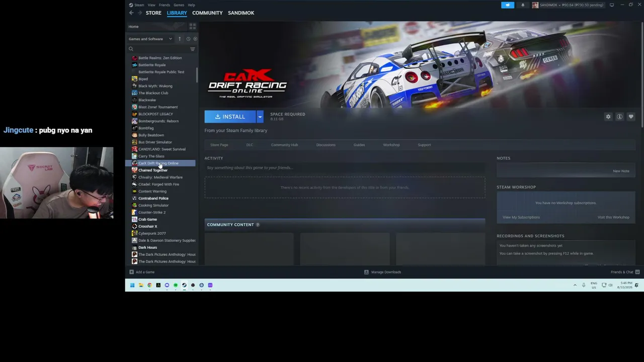The width and height of the screenshot is (644, 362).
Task: Click the Contraband Police game icon
Action: click(x=134, y=198)
